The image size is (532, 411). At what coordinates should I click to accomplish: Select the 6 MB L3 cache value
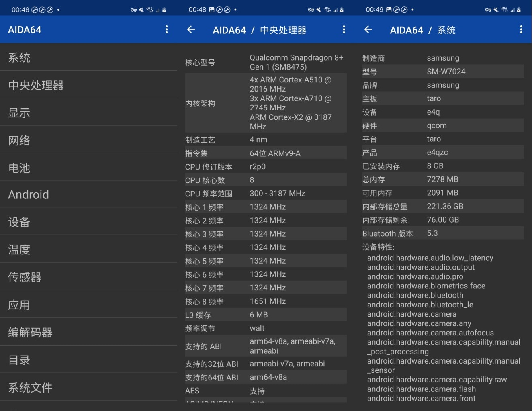click(x=259, y=315)
